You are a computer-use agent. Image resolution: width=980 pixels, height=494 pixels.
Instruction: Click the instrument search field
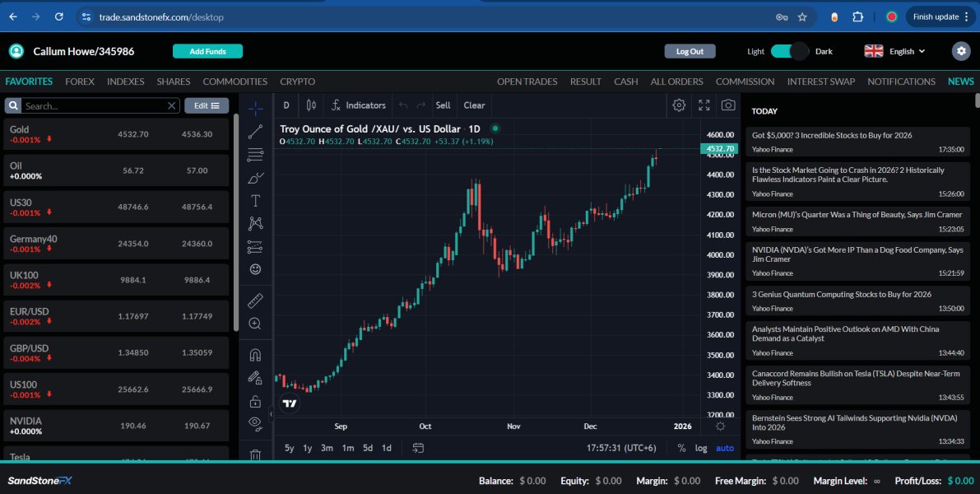pos(94,105)
